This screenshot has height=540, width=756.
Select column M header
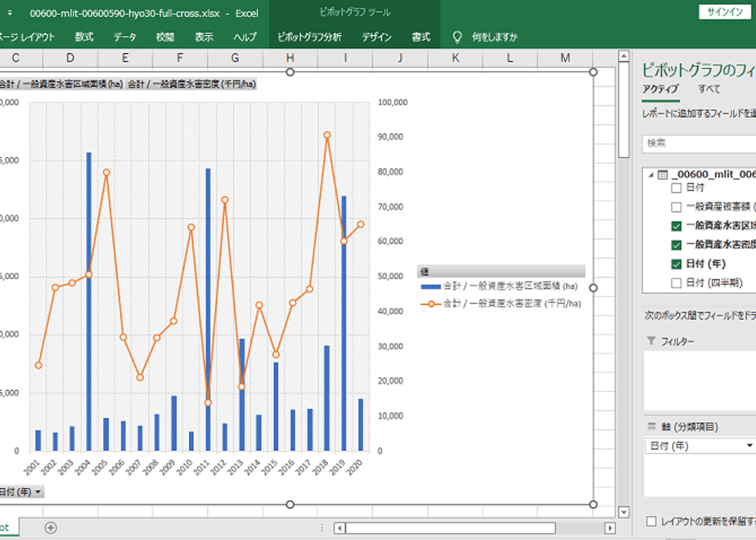coord(565,58)
